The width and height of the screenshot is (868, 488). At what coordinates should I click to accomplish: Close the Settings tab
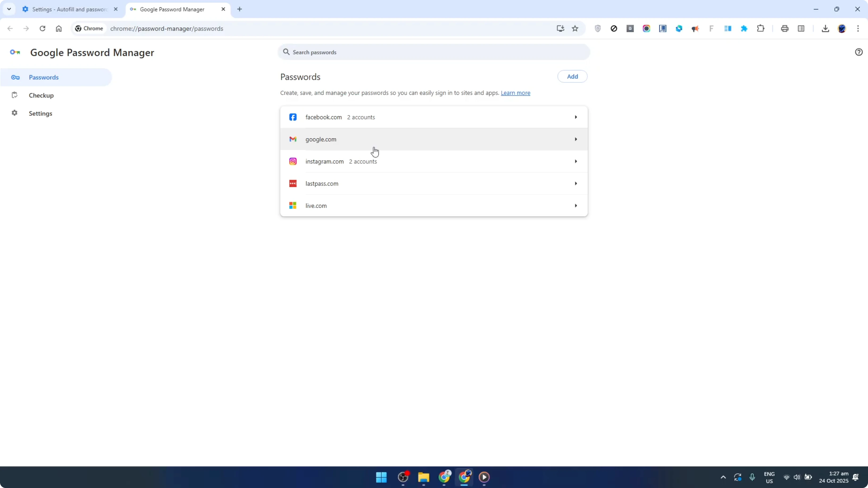(116, 9)
